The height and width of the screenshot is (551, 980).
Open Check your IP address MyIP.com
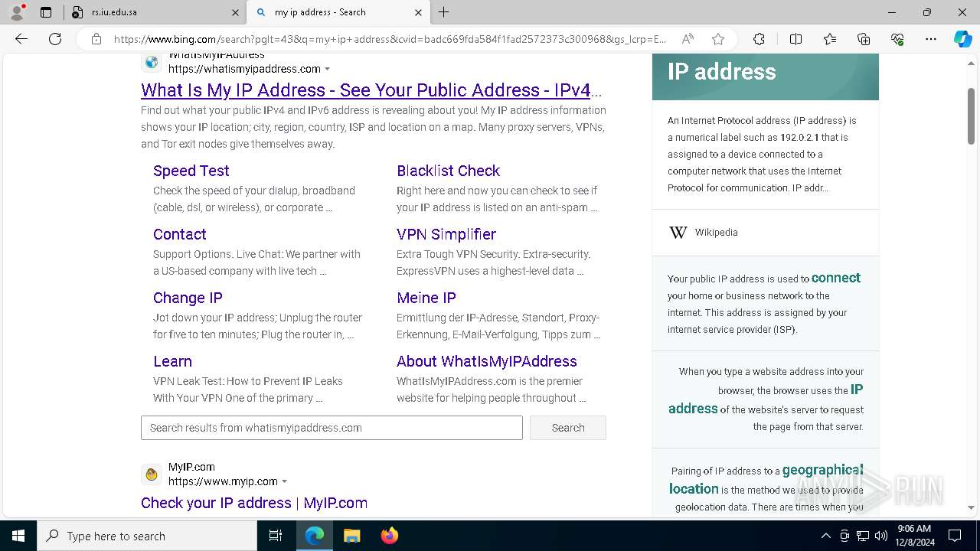254,503
